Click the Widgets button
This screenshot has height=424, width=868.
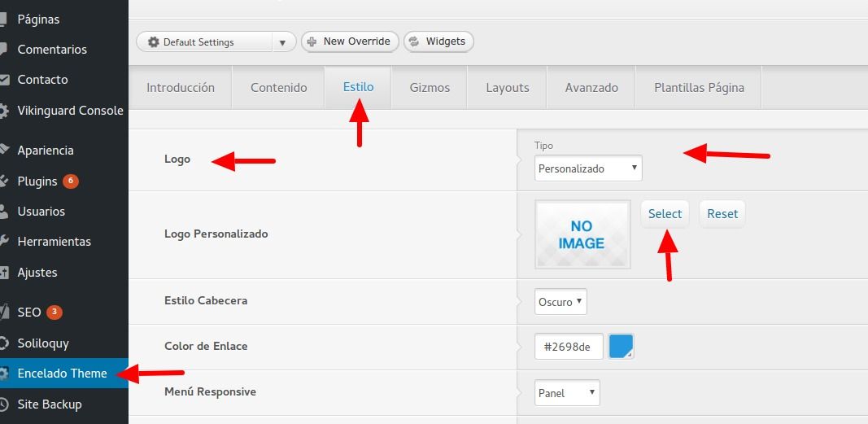[x=438, y=42]
